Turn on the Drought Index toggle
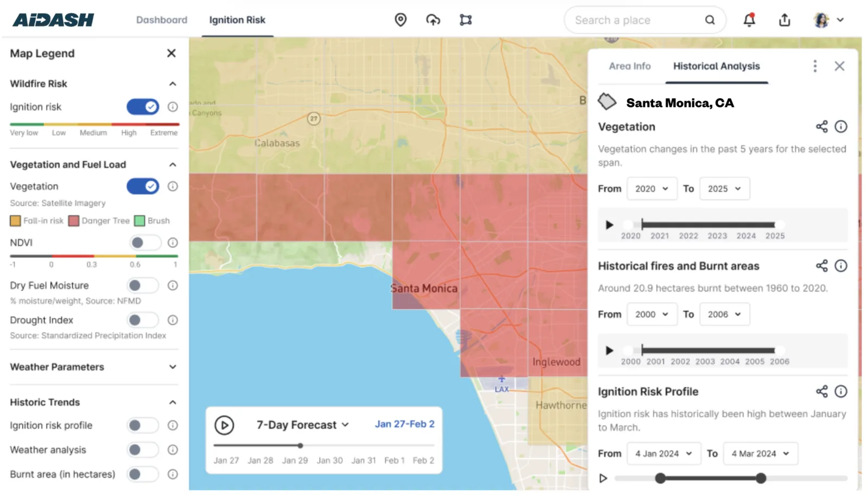This screenshot has height=498, width=868. coord(143,320)
